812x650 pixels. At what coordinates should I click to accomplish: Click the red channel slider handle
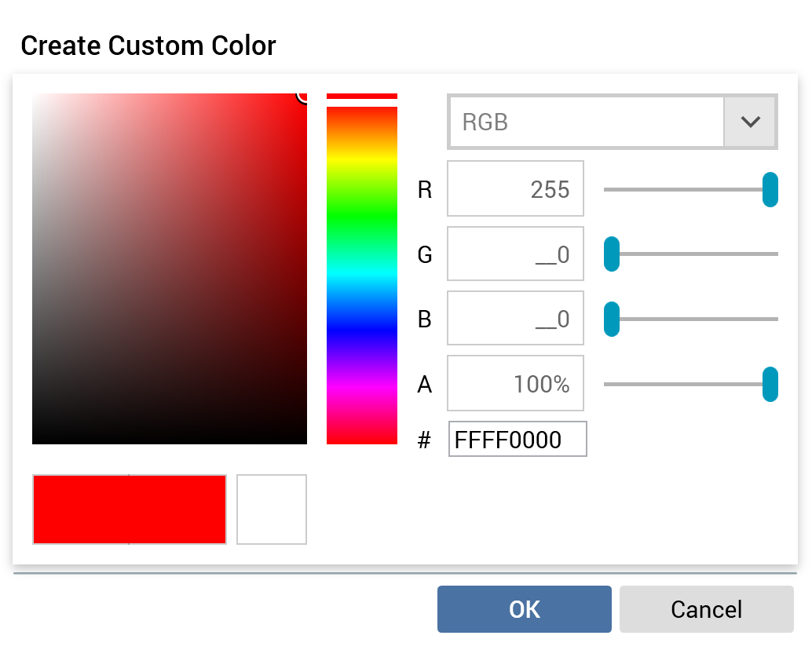[x=770, y=190]
